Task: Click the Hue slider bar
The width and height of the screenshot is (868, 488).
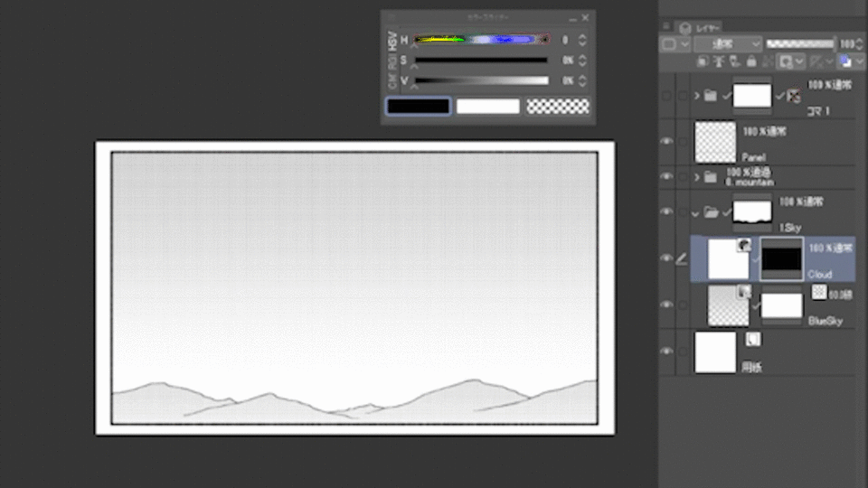Action: point(482,39)
